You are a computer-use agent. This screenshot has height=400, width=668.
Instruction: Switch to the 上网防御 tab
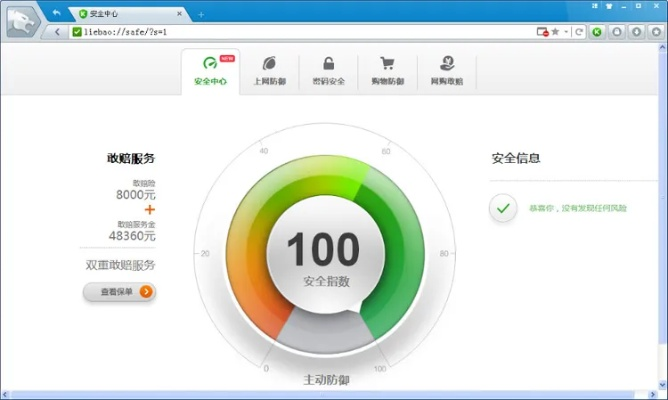pos(269,70)
